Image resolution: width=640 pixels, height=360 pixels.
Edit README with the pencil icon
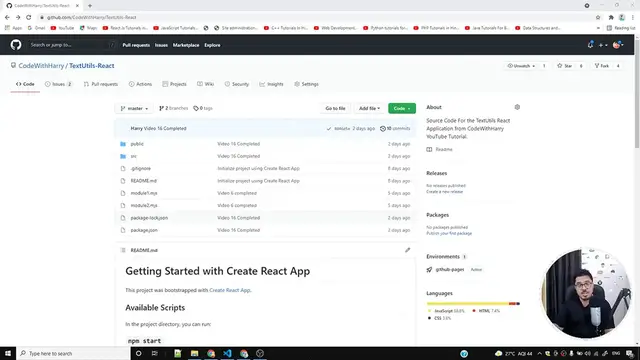[407, 250]
